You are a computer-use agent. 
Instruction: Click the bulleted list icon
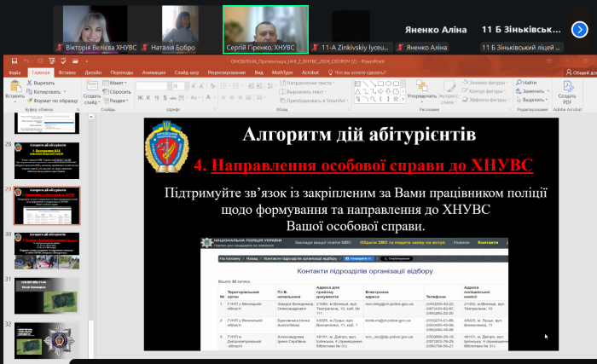pyautogui.click(x=223, y=86)
